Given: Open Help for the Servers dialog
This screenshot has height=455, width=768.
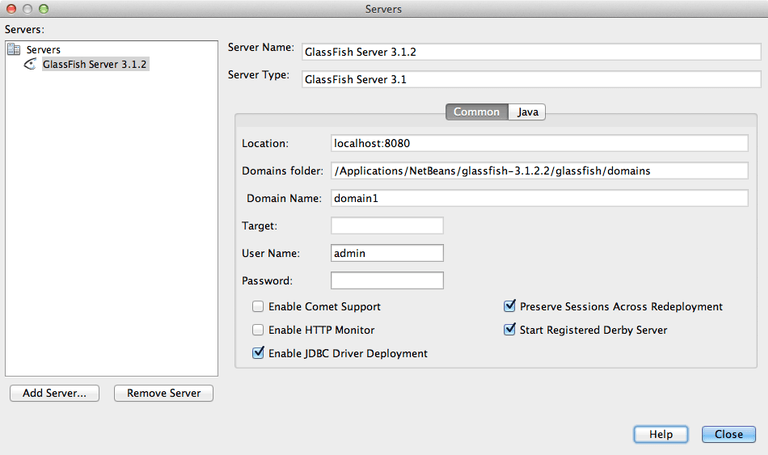Looking at the screenshot, I should coord(661,434).
